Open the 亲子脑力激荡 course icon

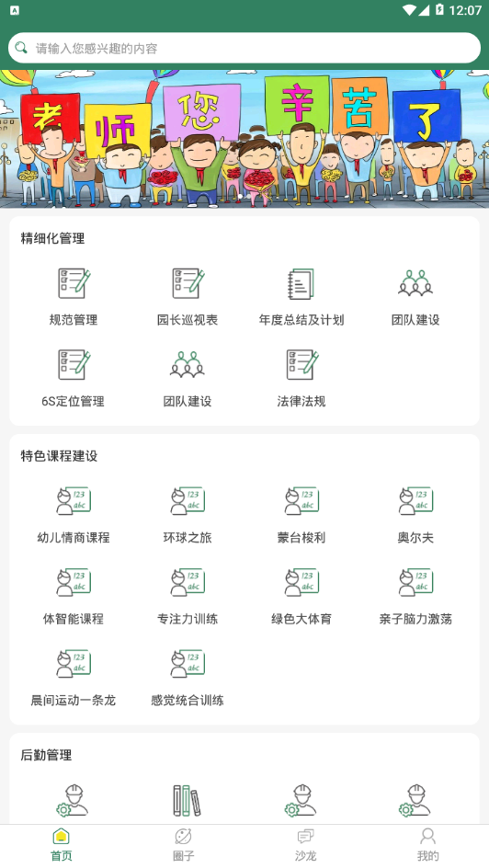pos(415,582)
